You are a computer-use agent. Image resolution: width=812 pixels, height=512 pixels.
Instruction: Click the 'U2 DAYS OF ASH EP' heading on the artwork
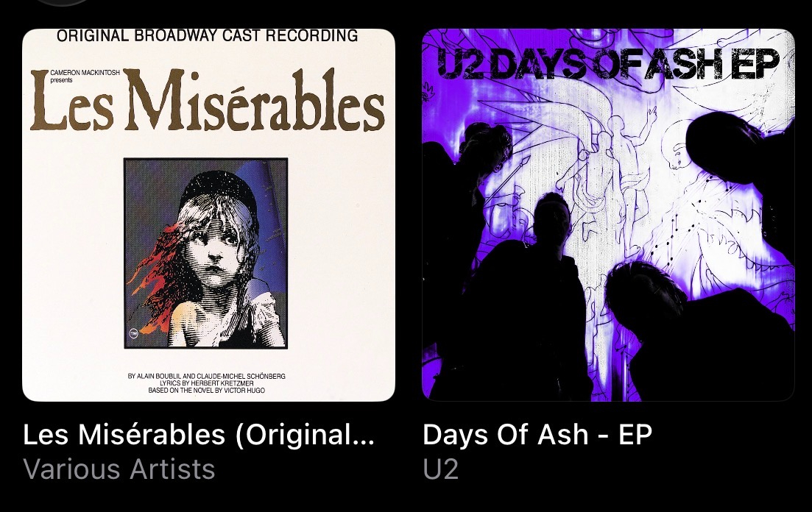click(608, 64)
